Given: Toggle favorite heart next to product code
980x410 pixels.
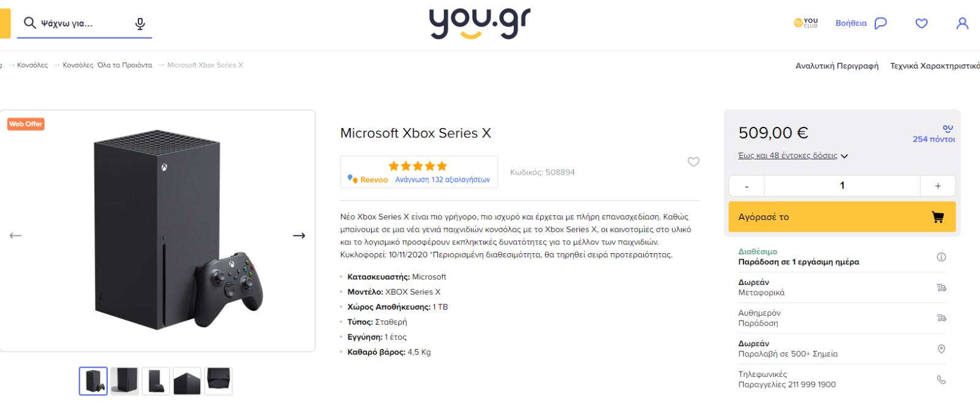Looking at the screenshot, I should (693, 162).
